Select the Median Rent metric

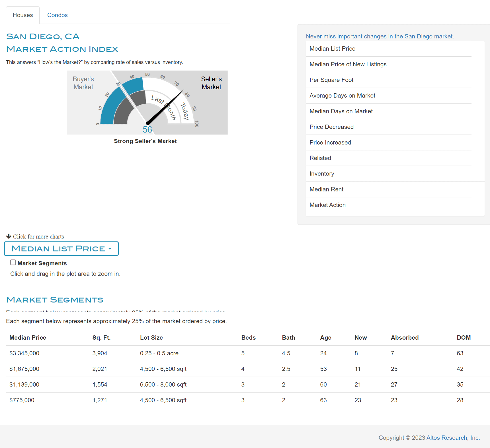click(x=389, y=189)
